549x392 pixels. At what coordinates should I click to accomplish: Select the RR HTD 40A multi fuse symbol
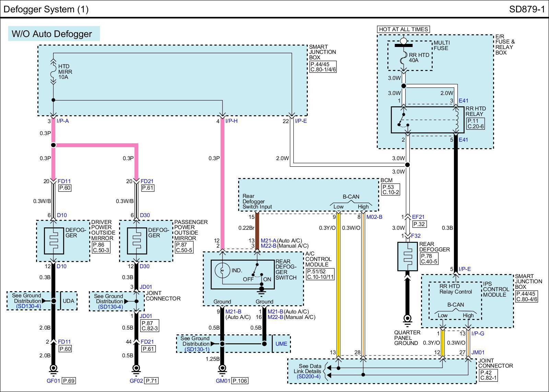404,58
